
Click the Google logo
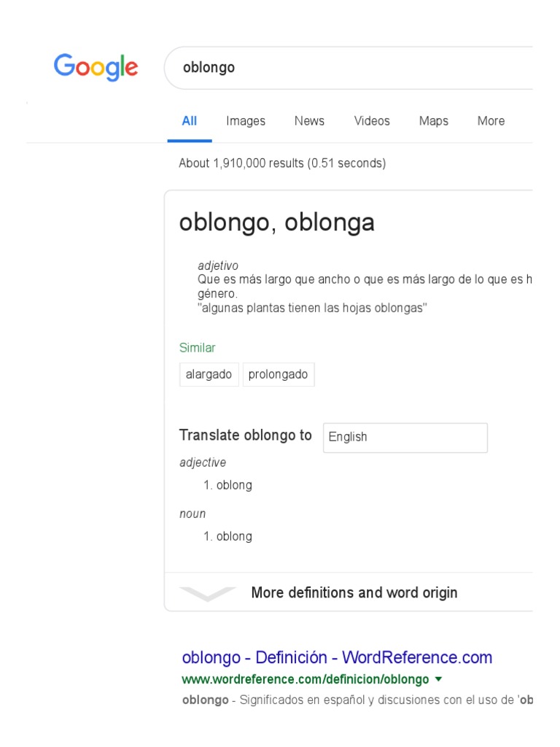point(96,67)
